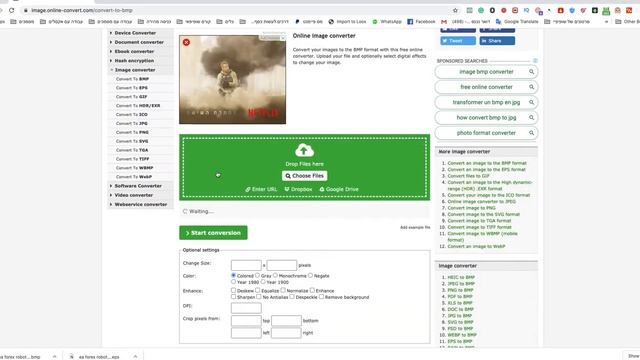Open Convert To EPS in sidebar
Image resolution: width=640 pixels, height=360 pixels.
tap(132, 88)
